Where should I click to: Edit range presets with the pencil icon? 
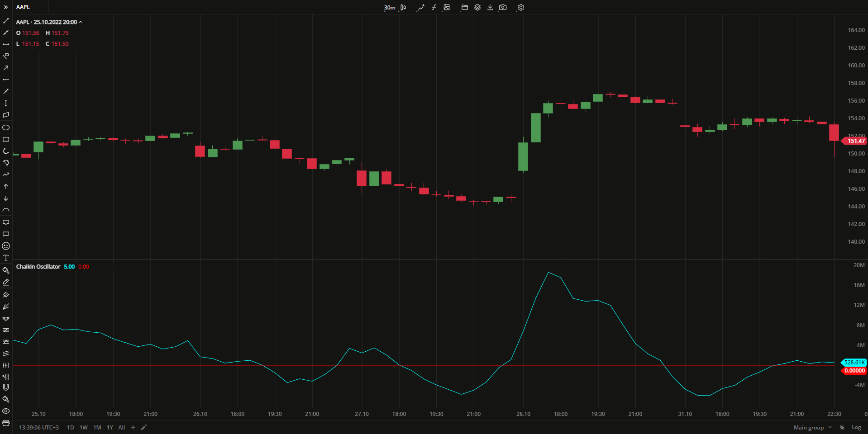(x=144, y=427)
